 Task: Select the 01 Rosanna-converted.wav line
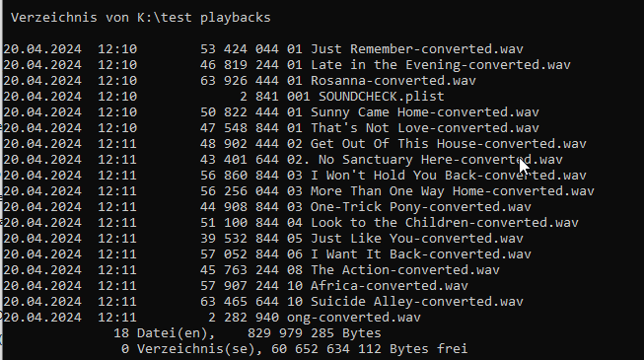[381, 81]
